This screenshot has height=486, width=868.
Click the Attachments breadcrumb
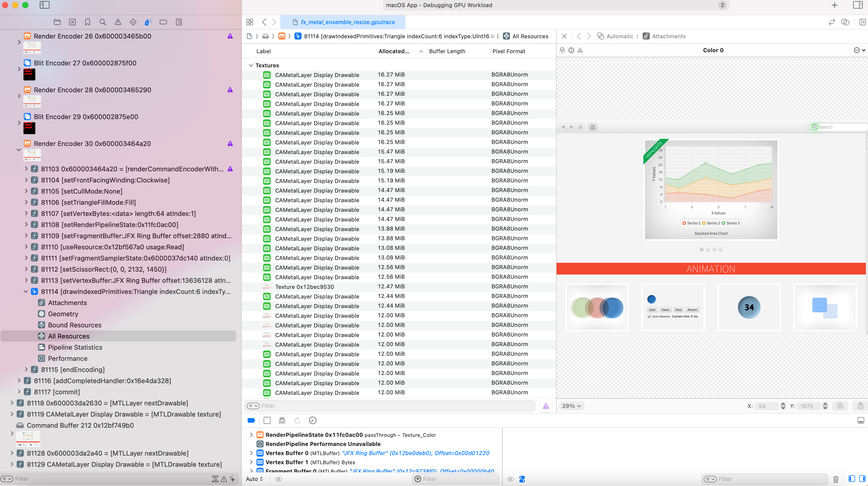(x=668, y=36)
